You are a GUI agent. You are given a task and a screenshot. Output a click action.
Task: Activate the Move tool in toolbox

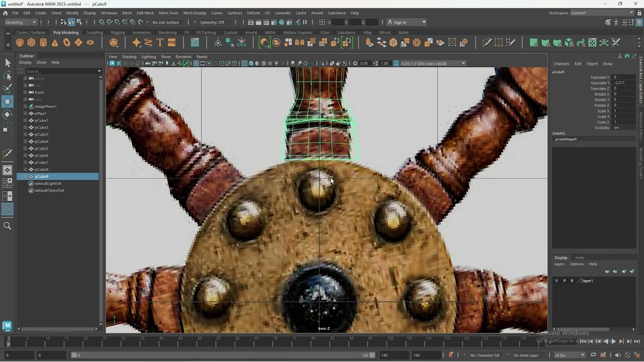[8, 102]
